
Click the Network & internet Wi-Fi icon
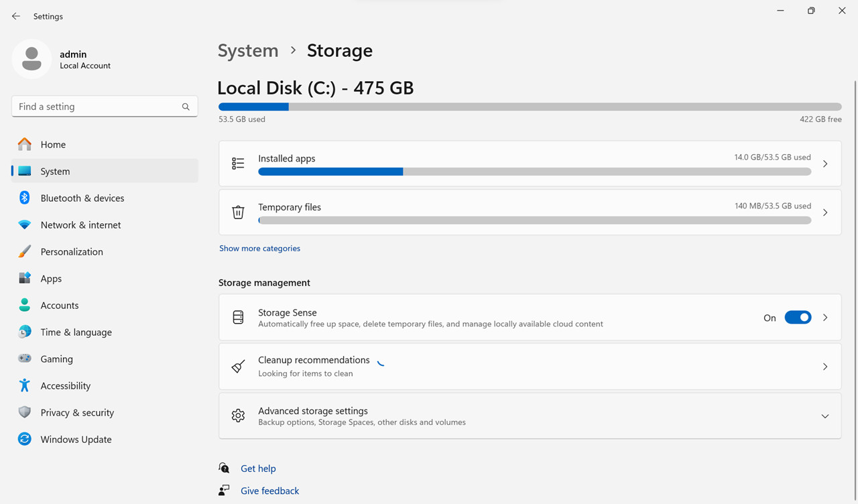click(x=25, y=225)
